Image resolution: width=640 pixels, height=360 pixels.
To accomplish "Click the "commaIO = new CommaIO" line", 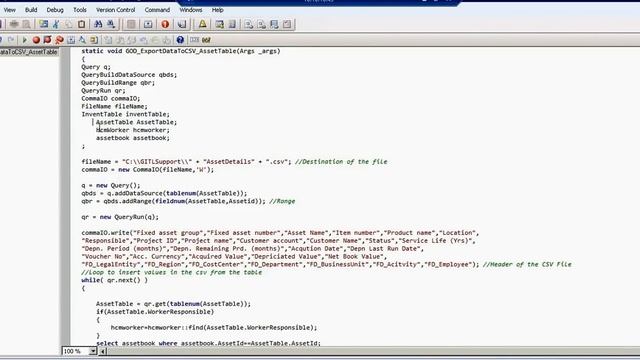I will (147, 169).
